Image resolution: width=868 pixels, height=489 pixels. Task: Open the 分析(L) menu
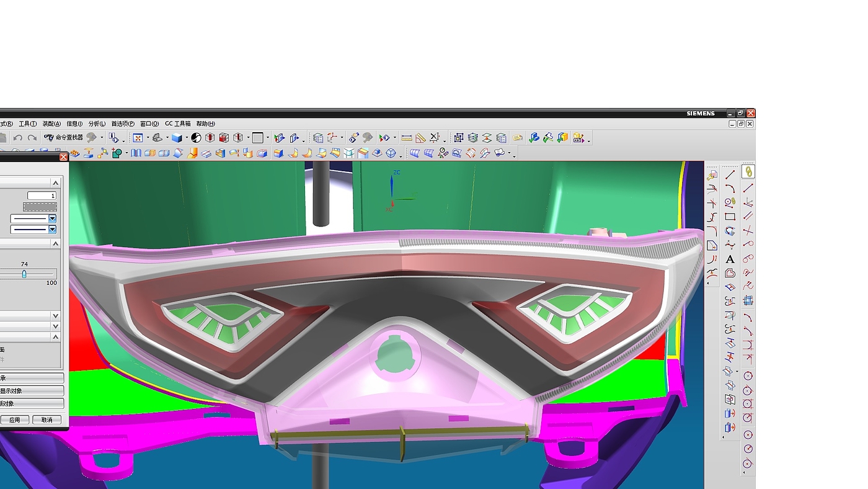[97, 123]
